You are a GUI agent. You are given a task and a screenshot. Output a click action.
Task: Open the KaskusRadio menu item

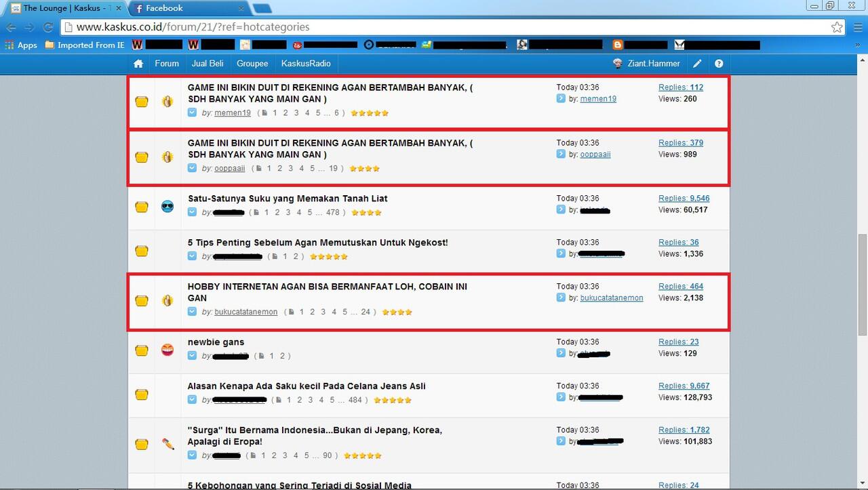coord(306,64)
